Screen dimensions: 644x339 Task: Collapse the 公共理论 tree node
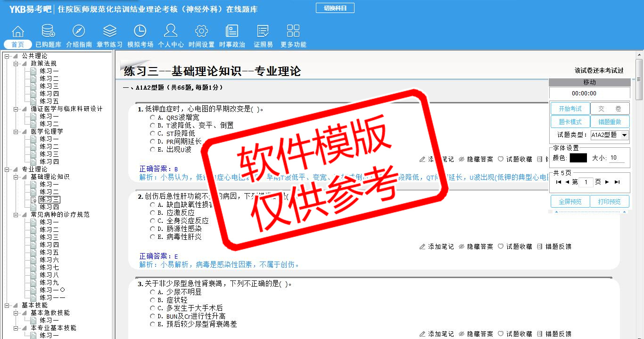coord(7,56)
